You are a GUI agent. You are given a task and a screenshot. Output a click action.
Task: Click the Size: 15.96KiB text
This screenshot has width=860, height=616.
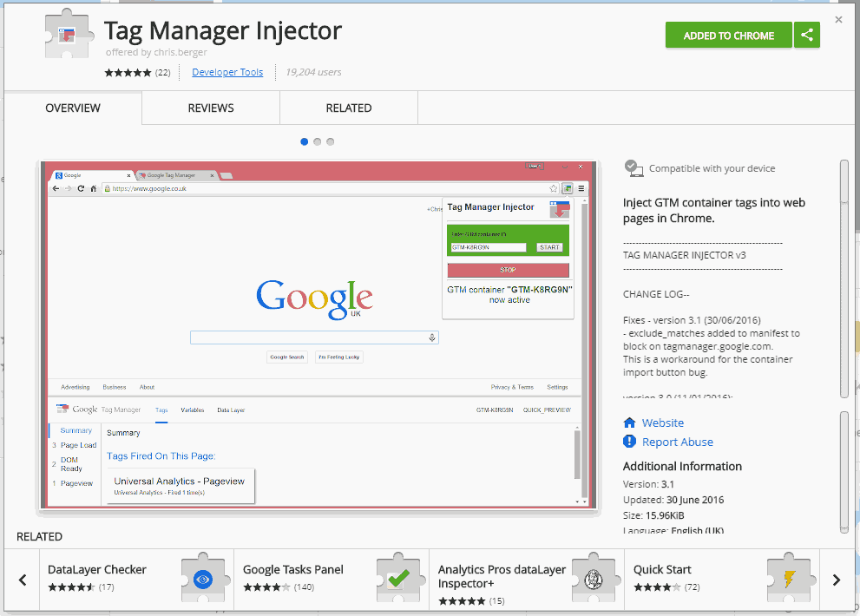(653, 515)
